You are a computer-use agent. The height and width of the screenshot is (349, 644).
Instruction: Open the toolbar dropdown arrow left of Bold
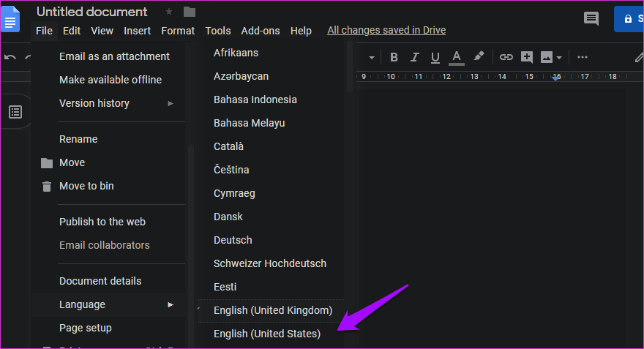coord(372,58)
